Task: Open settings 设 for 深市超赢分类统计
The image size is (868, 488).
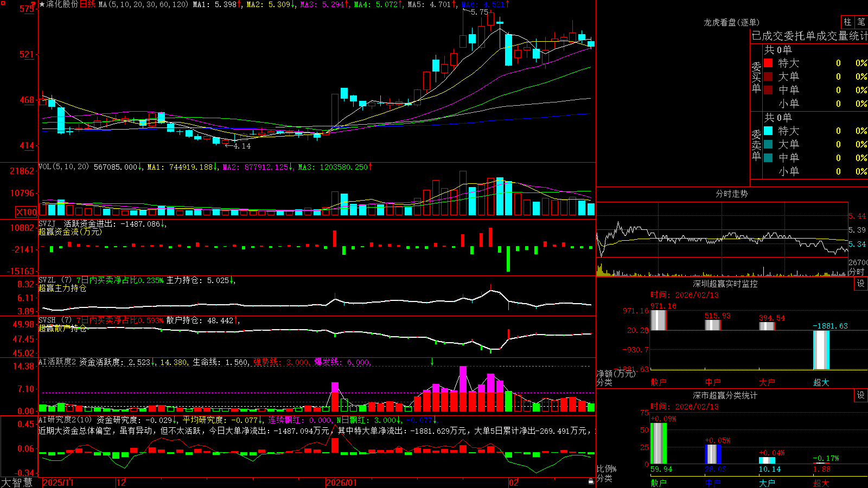Action: pos(861,395)
